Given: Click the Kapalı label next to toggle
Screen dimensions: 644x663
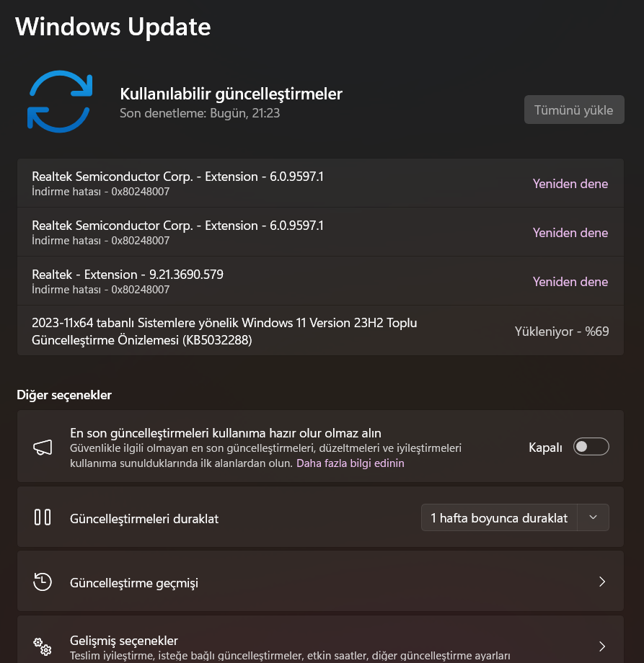Looking at the screenshot, I should click(545, 448).
